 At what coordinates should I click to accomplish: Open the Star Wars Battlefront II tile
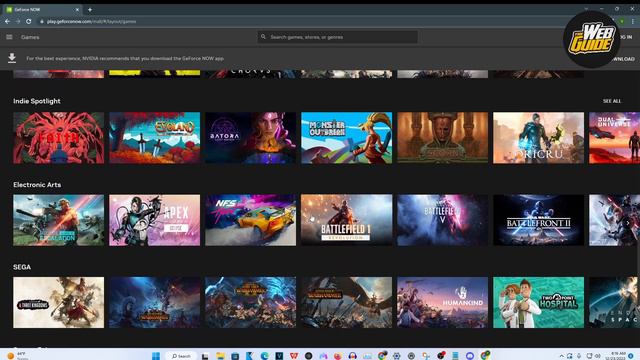tap(538, 220)
